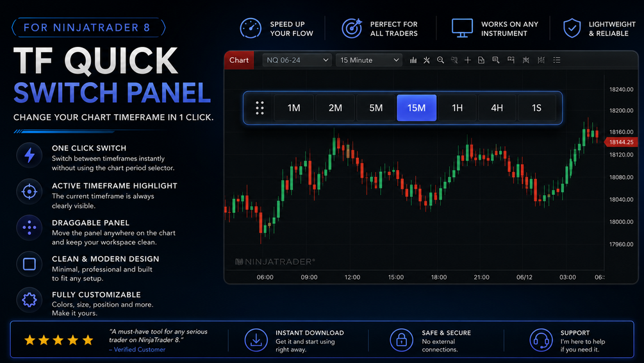This screenshot has width=644, height=363.
Task: Select the Chart tab
Action: (x=239, y=60)
